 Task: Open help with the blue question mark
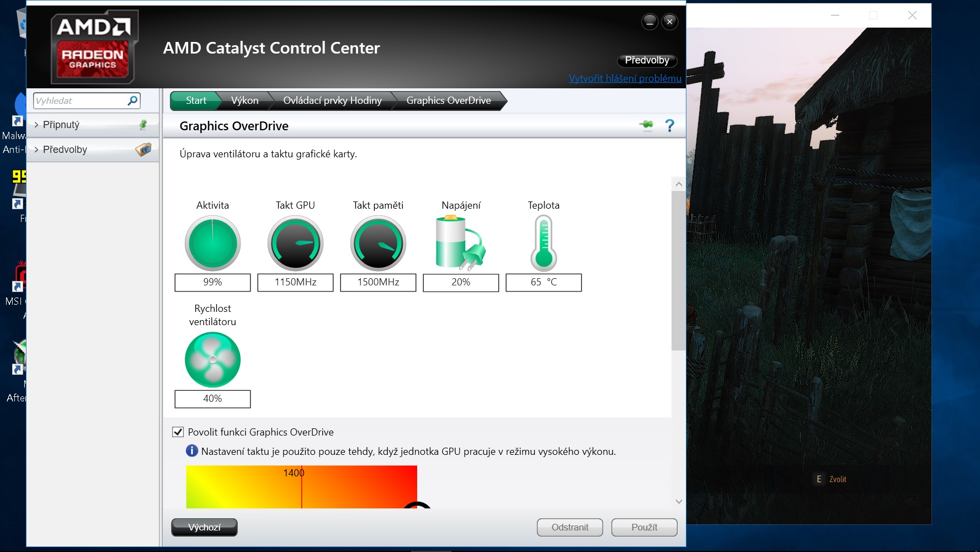point(670,126)
